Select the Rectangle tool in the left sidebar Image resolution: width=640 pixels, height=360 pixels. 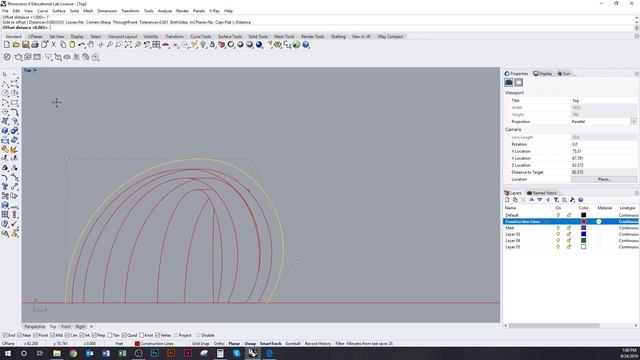point(14,102)
